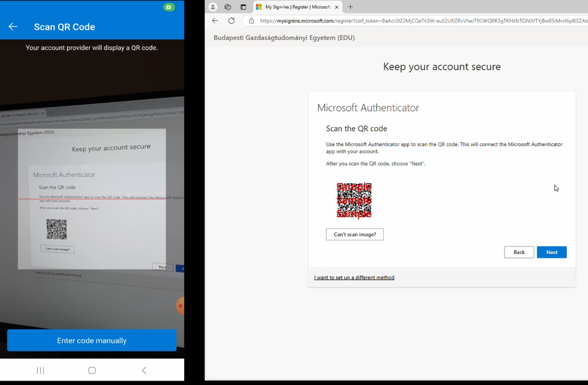Tap the Android home button
This screenshot has width=588, height=385.
[x=92, y=371]
